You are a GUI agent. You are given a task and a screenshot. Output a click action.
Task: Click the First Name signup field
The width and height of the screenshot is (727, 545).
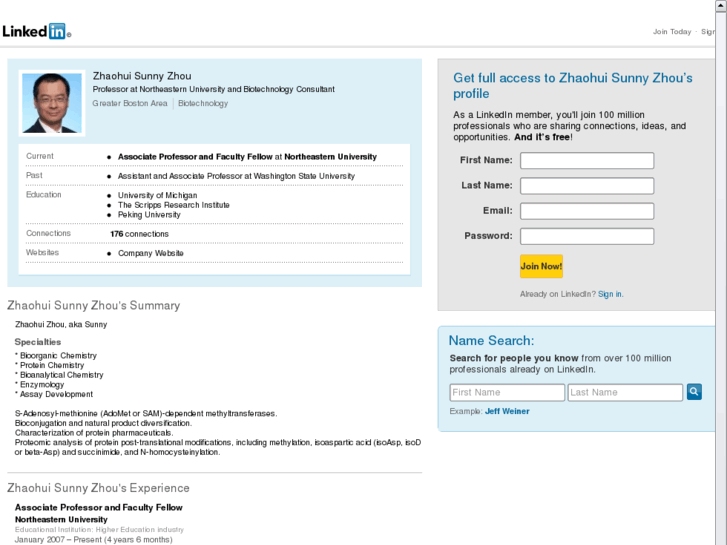[587, 160]
